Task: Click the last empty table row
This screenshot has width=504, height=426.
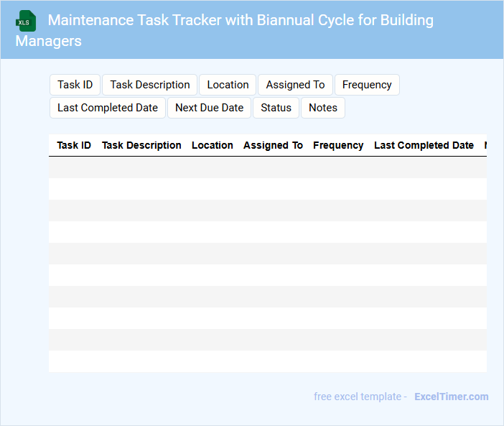Action: pyautogui.click(x=267, y=361)
